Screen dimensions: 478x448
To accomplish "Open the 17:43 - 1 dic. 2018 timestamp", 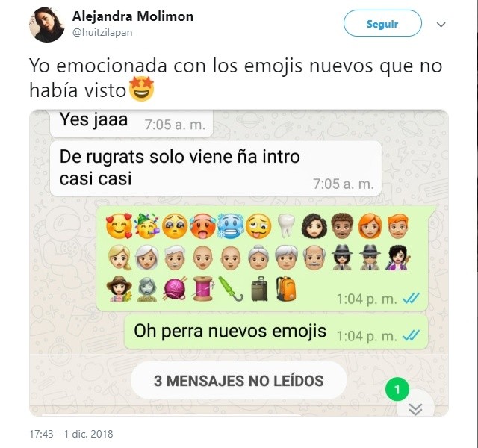I will click(x=71, y=434).
